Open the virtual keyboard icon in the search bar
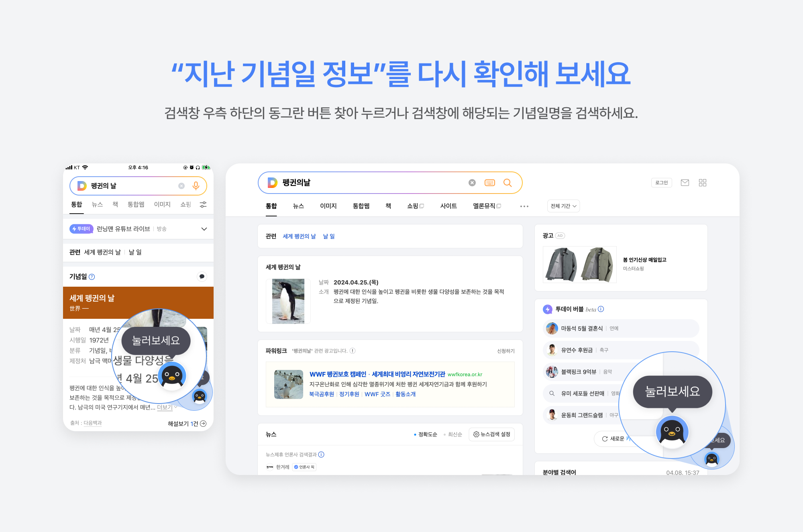803x532 pixels. 490,183
